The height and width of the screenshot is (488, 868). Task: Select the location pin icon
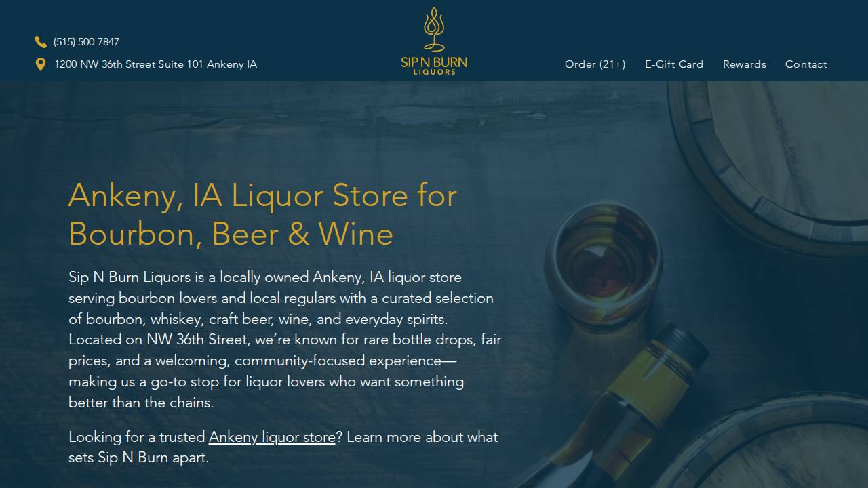click(41, 64)
